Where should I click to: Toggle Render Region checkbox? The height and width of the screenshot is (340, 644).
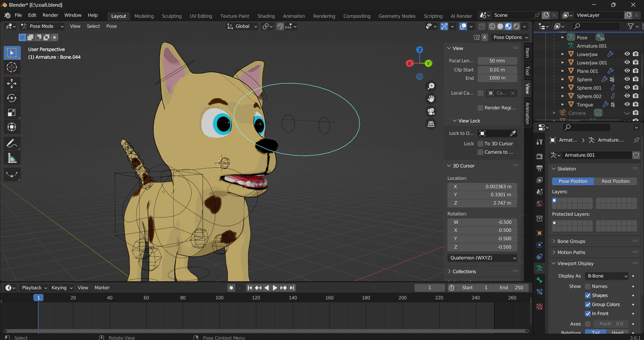pos(480,108)
